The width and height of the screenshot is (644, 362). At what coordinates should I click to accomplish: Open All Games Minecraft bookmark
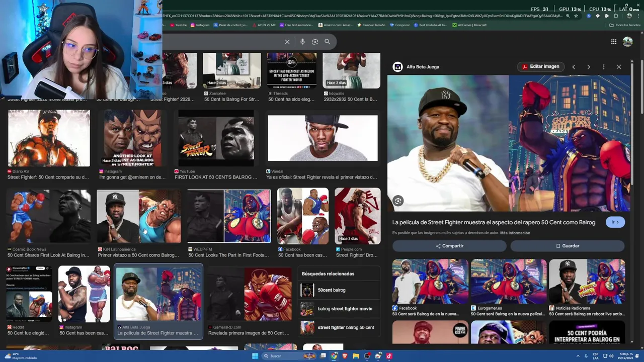(x=469, y=25)
